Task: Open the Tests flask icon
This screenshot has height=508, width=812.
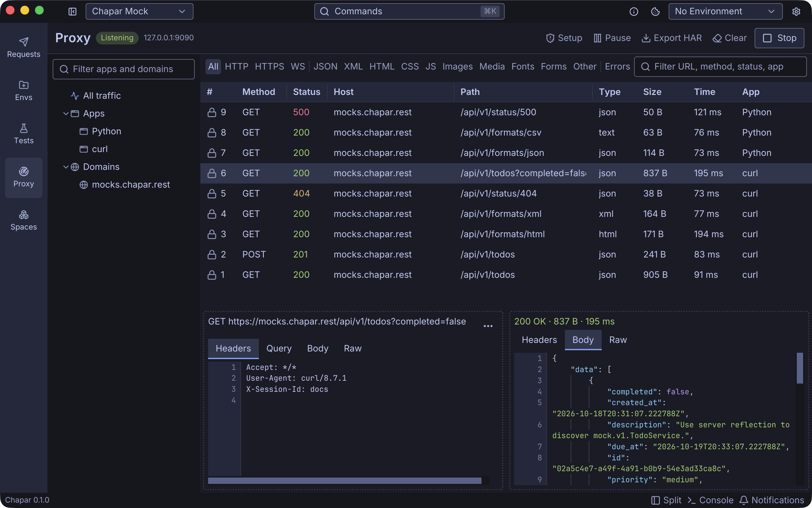Action: [23, 128]
